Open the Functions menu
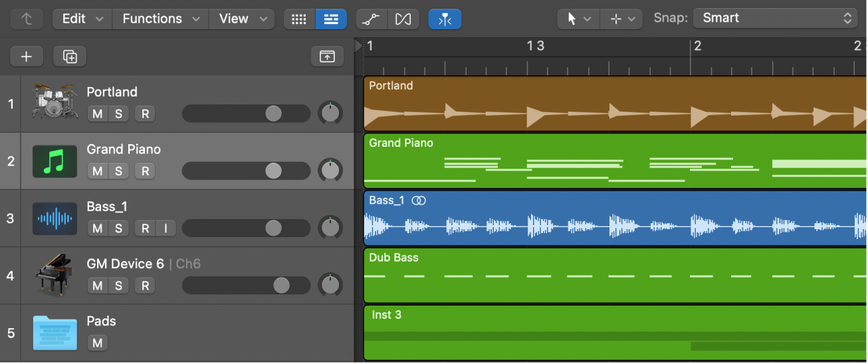This screenshot has width=868, height=364. click(161, 19)
